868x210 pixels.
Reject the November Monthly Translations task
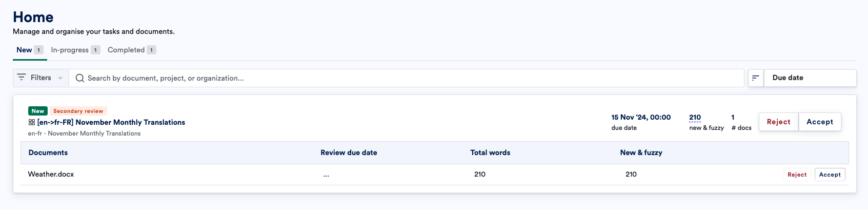pos(779,122)
